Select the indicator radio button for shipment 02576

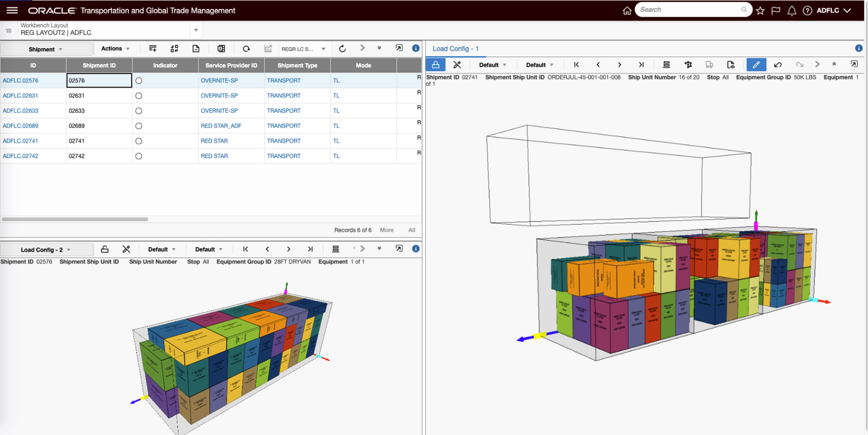pyautogui.click(x=139, y=80)
